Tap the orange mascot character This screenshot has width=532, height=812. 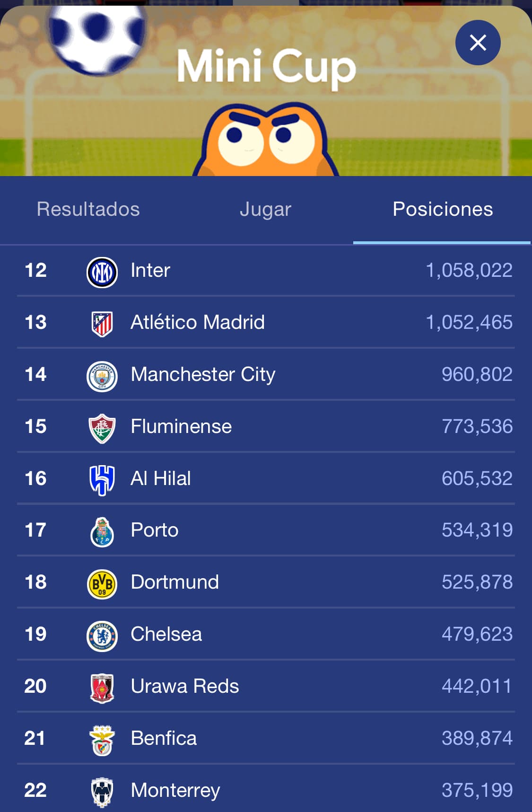click(x=265, y=140)
